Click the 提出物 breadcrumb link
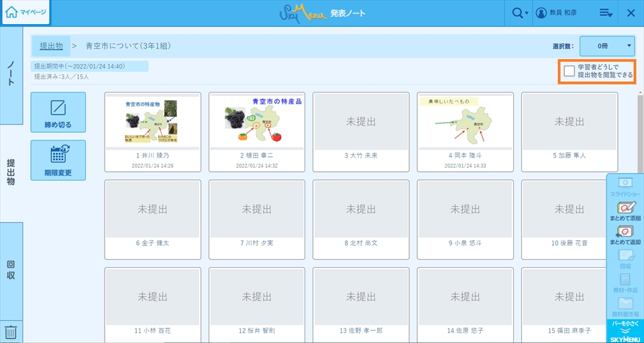 [x=51, y=46]
